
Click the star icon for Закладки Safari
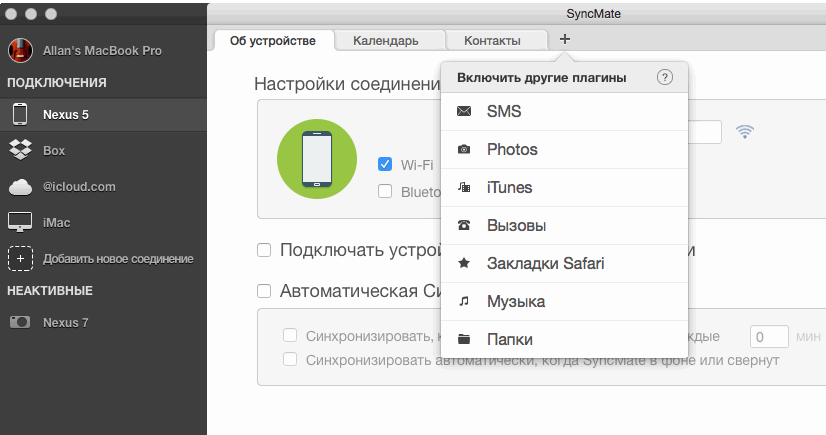pyautogui.click(x=464, y=263)
